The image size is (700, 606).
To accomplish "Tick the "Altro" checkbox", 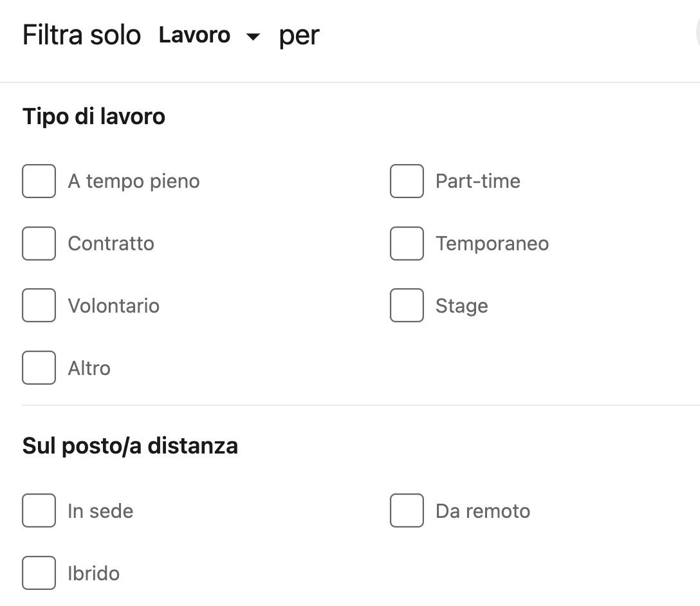I will (39, 367).
